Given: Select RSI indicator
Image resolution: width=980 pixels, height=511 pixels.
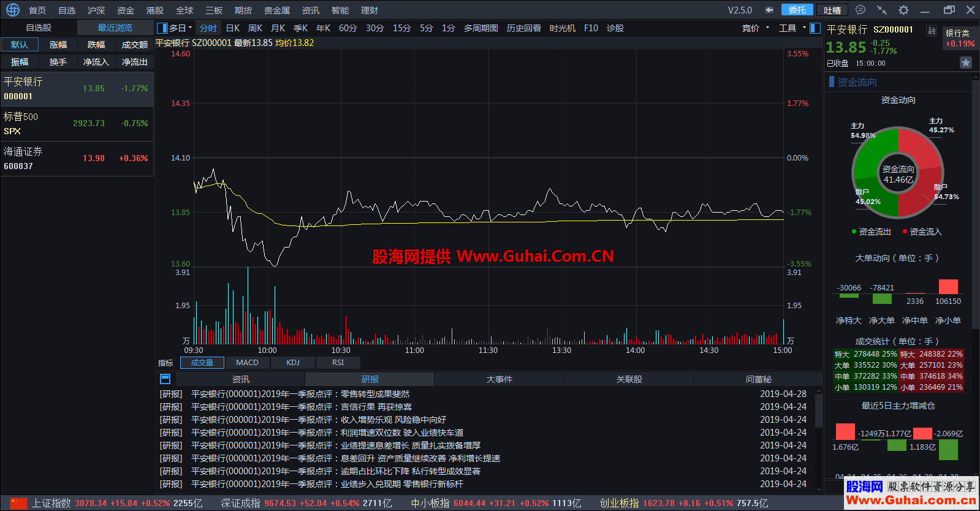Looking at the screenshot, I should pos(338,363).
